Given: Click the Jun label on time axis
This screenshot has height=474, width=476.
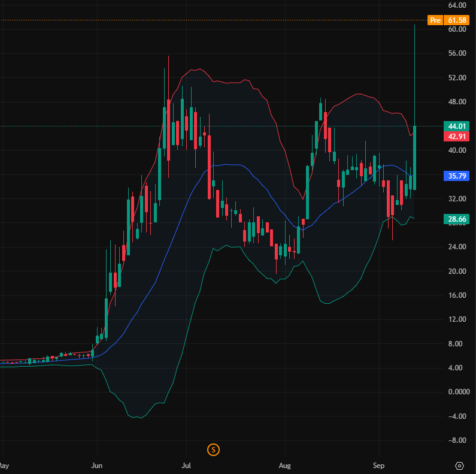Looking at the screenshot, I should [x=97, y=466].
